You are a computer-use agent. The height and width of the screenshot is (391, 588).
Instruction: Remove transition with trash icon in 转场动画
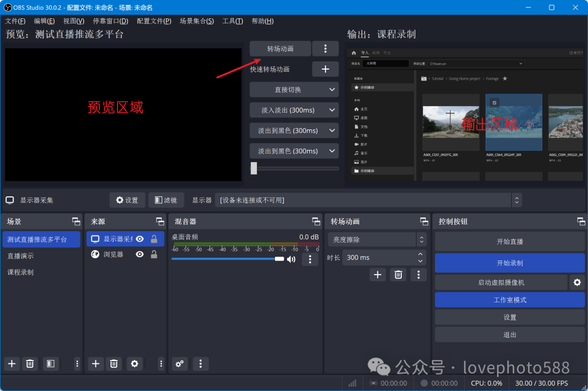[x=398, y=275]
